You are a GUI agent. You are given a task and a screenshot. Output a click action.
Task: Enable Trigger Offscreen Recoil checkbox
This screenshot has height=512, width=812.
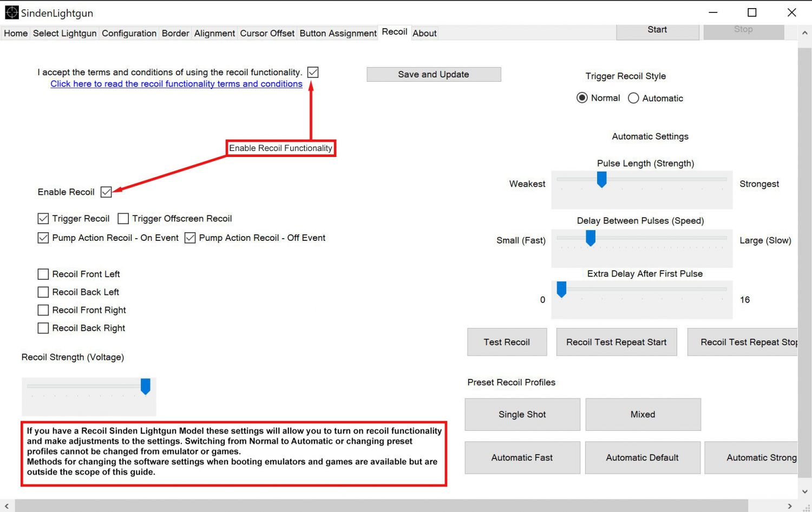point(123,219)
